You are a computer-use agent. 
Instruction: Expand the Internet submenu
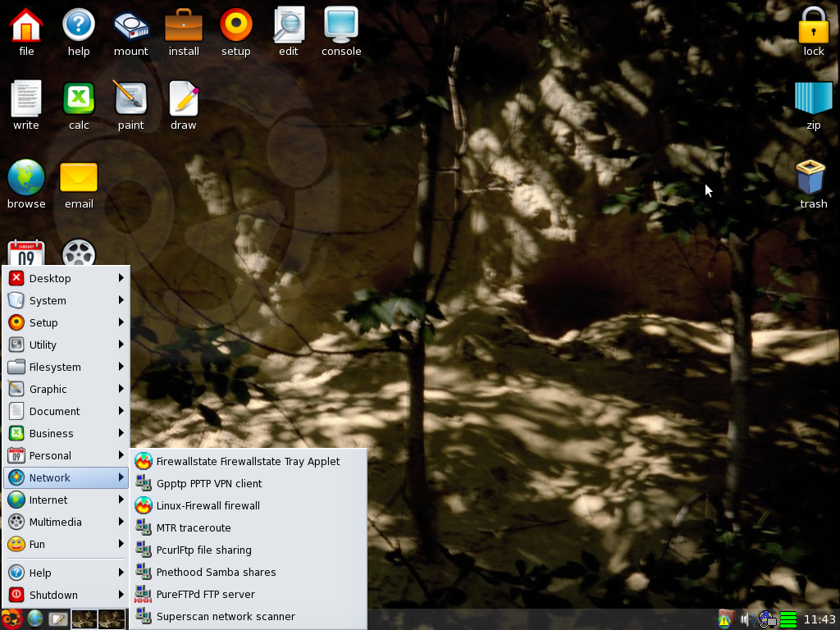point(66,500)
